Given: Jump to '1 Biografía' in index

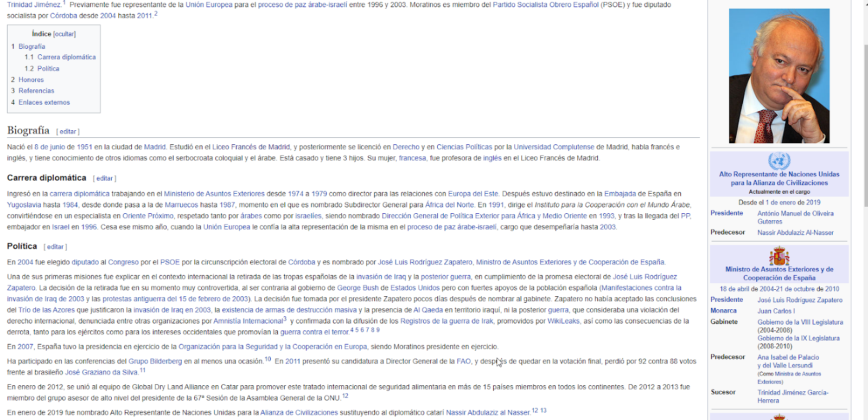Looking at the screenshot, I should [x=28, y=47].
